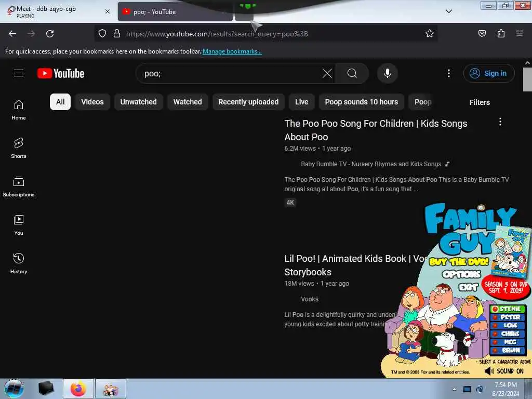Toggle sound in Family Guy widget
This screenshot has height=399, width=532.
click(x=504, y=371)
